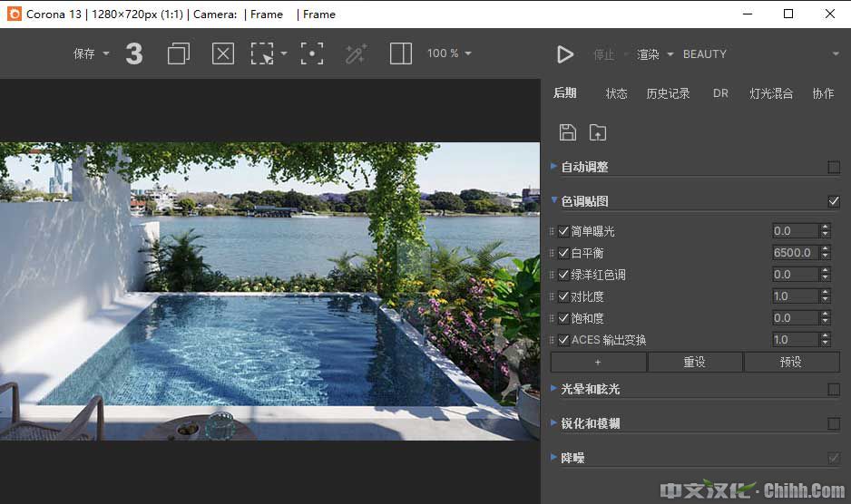Uncheck the ACES 输出变换 checkbox
This screenshot has width=851, height=504.
[563, 340]
